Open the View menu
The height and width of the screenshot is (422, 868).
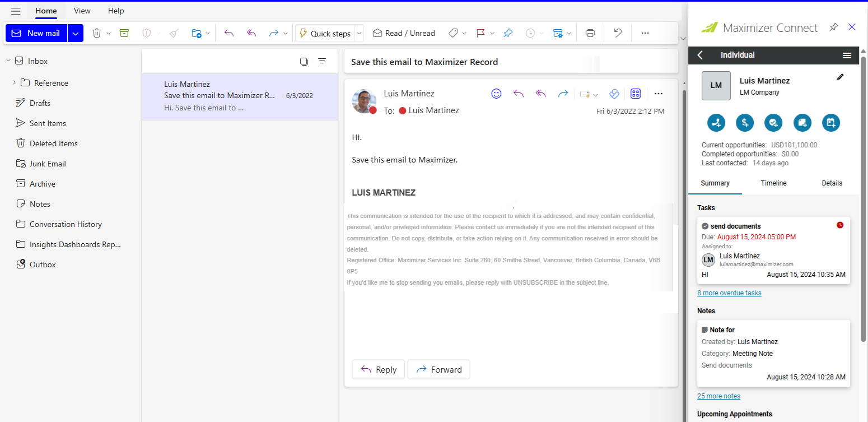(x=82, y=11)
